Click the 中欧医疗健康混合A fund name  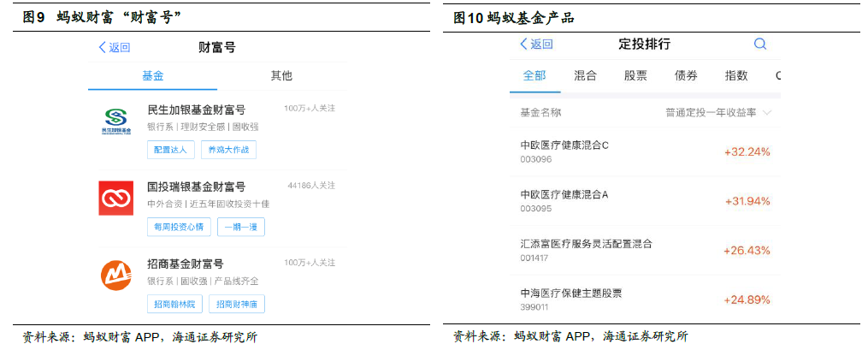564,195
